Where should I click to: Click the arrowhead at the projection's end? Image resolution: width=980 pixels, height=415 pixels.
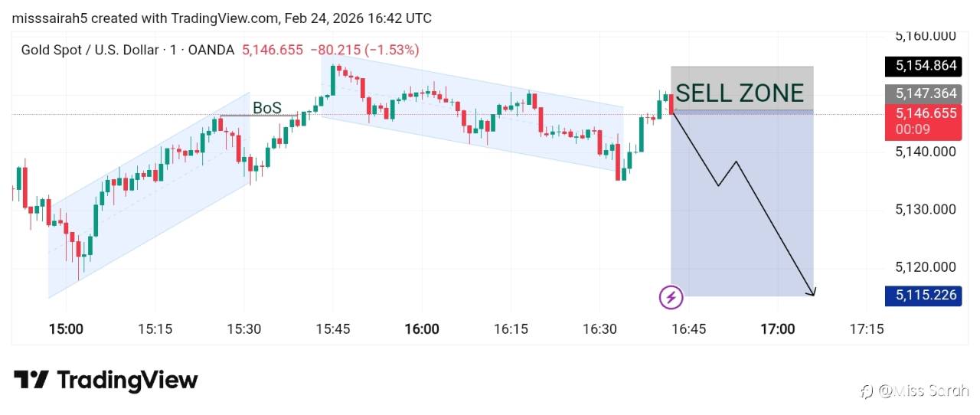[x=813, y=292]
